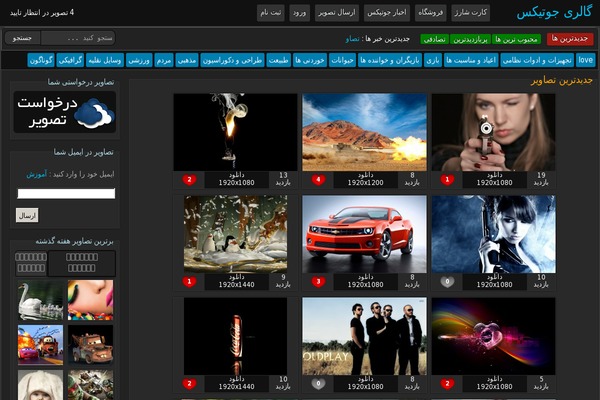
Task: Open 'تجهیزات و ادوات نظامی' category
Action: tap(537, 60)
